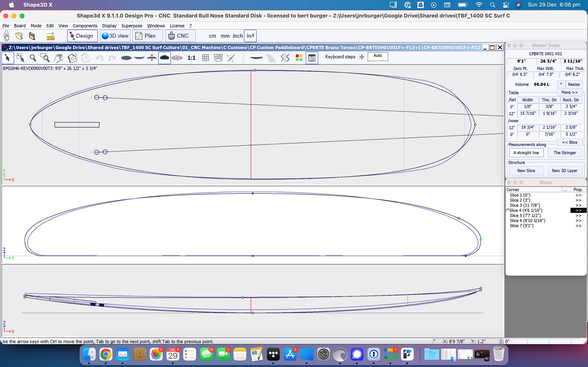Toggle the grid display icon

click(205, 58)
